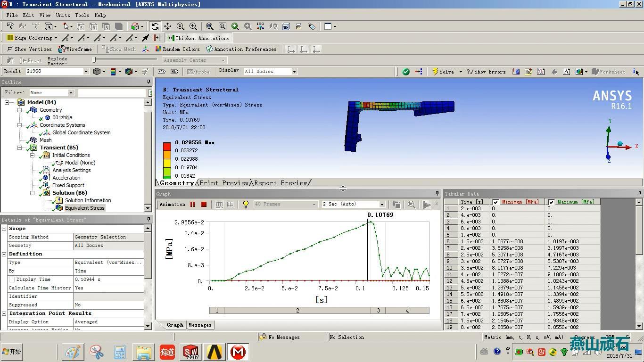Switch to the Print Preview tab
Image resolution: width=644 pixels, height=362 pixels.
[x=224, y=183]
